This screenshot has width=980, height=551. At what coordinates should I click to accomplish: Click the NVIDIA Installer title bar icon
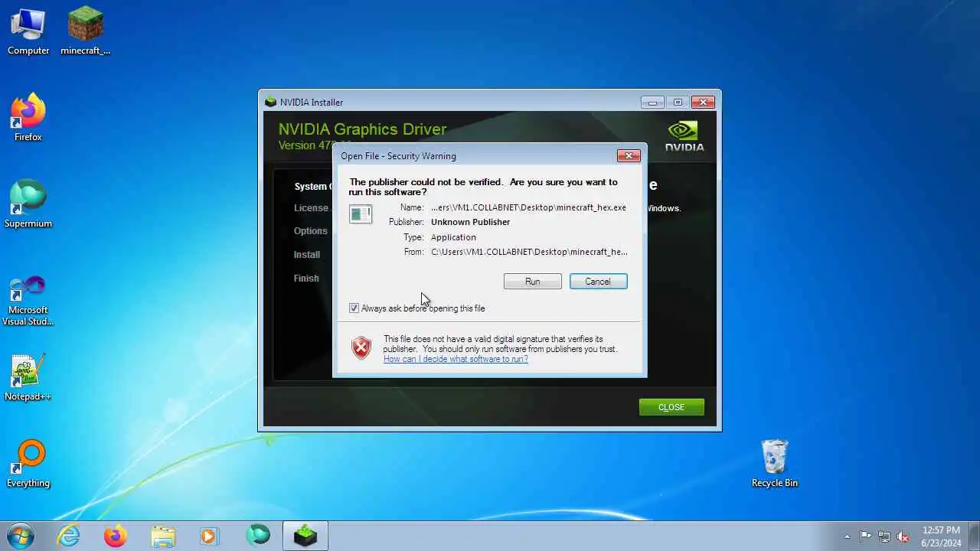(270, 102)
